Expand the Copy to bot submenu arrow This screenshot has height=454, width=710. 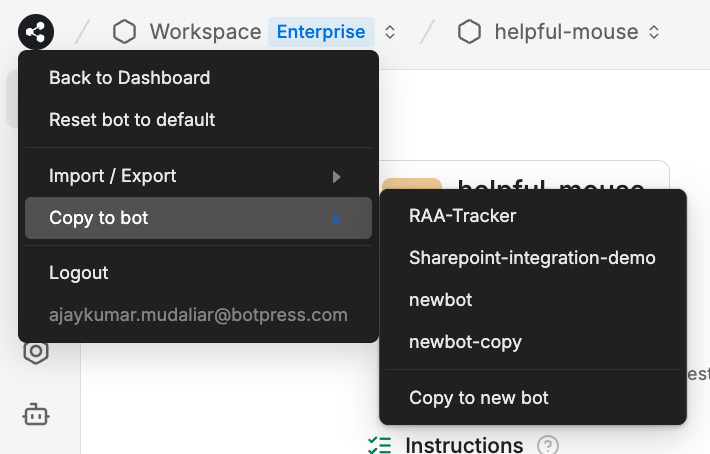336,219
